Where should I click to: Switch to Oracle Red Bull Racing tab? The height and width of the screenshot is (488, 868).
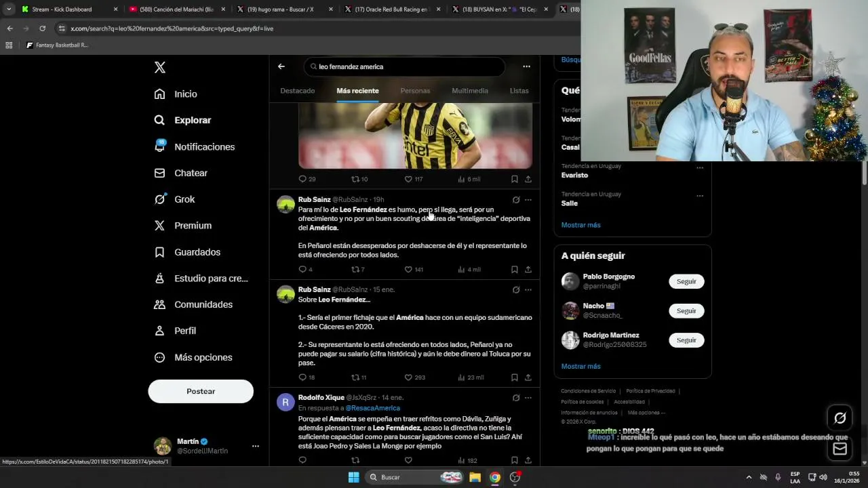tap(392, 9)
